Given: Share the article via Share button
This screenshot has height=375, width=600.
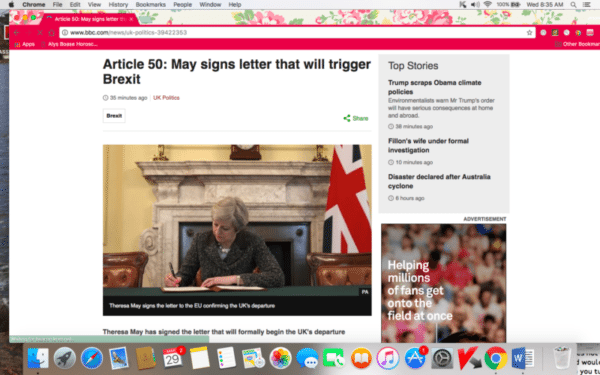Looking at the screenshot, I should 356,118.
